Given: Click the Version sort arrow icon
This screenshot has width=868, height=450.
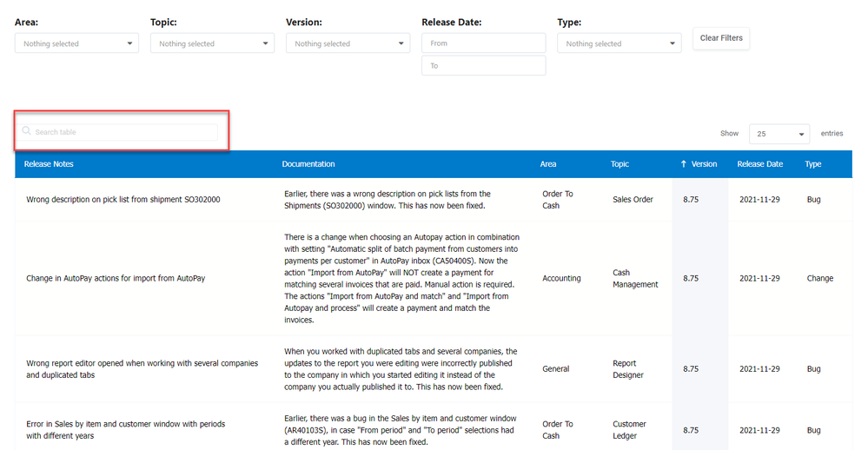Looking at the screenshot, I should [x=684, y=164].
